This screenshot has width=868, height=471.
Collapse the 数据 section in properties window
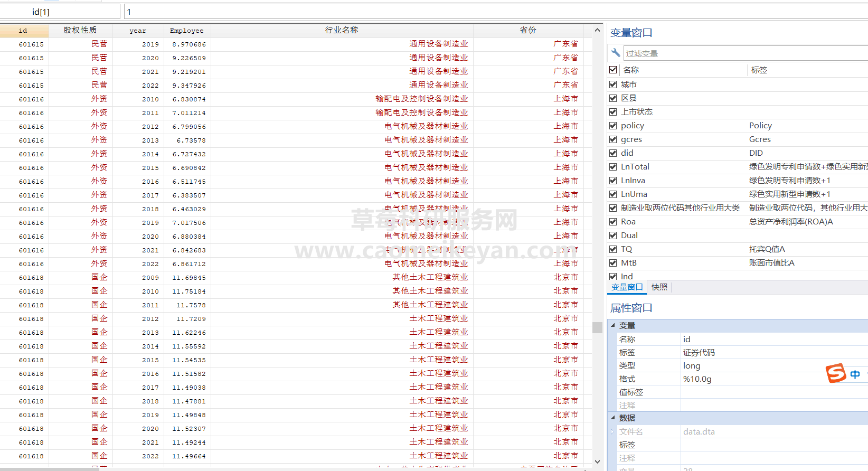pos(613,418)
